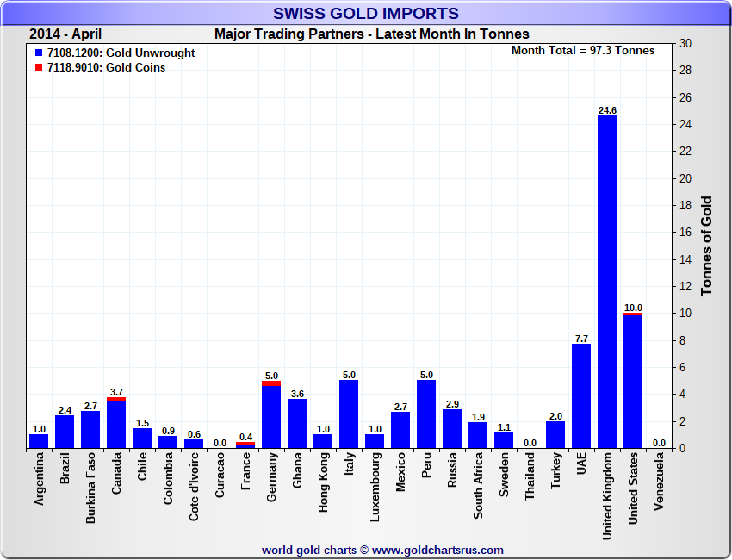
Task: Select the Ghana bar
Action: (x=297, y=424)
